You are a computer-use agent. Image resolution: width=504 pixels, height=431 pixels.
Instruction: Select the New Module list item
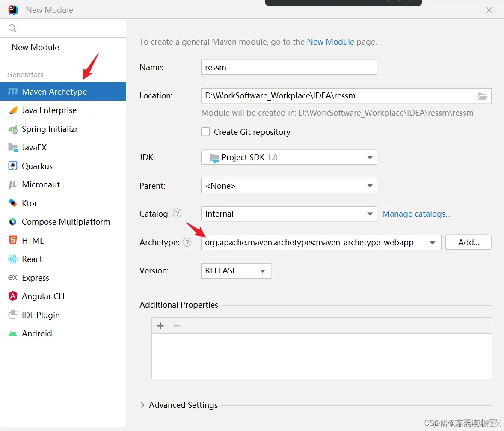(x=62, y=47)
